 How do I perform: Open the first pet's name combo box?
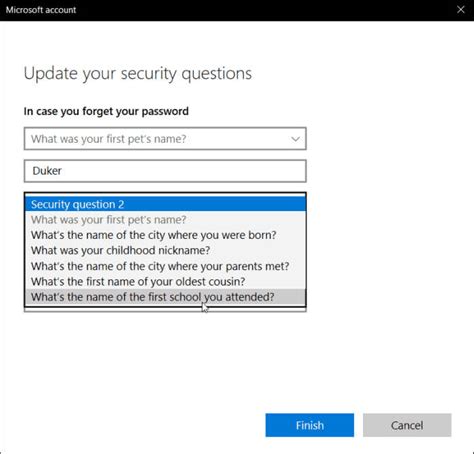tap(165, 139)
